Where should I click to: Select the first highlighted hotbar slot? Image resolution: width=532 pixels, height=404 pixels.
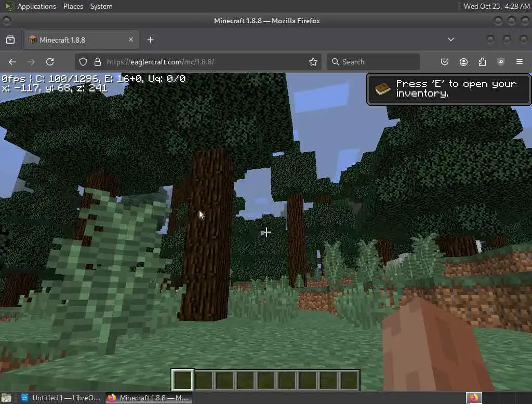182,380
